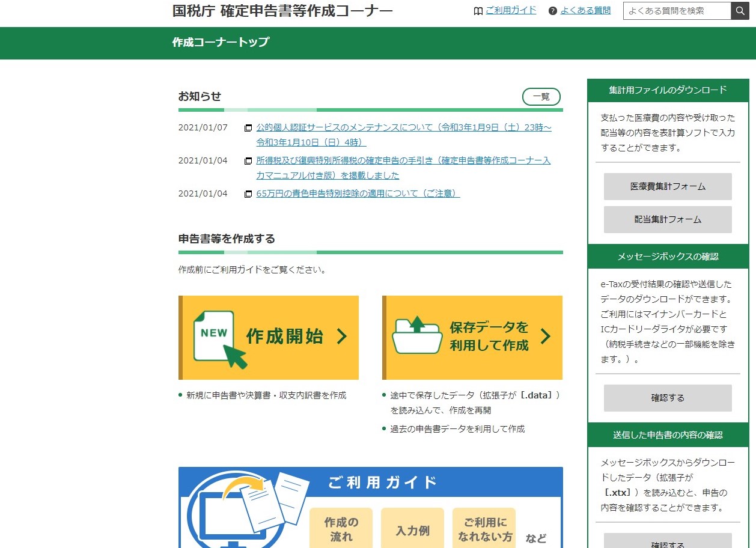The width and height of the screenshot is (756, 548).
Task: Open the ご利用ガイド header link
Action: point(511,10)
